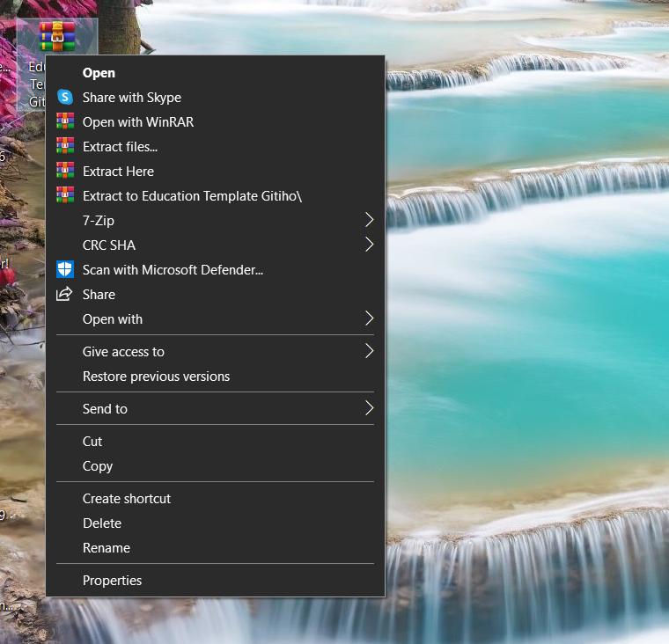Open the Give access to submenu
669x644 pixels.
(x=216, y=352)
